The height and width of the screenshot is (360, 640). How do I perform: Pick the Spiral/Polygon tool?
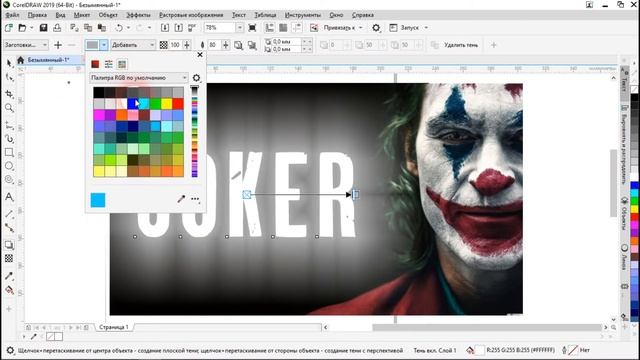tap(9, 180)
